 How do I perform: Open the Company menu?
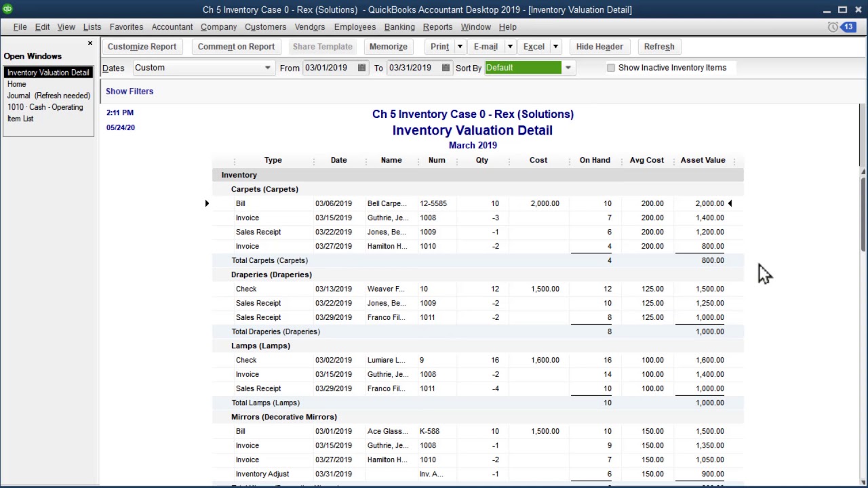(218, 27)
